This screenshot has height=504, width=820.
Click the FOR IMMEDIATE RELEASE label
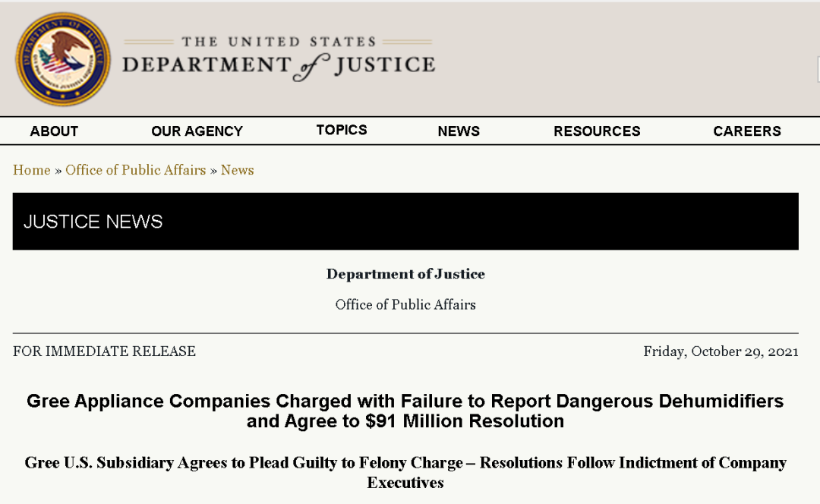click(104, 351)
